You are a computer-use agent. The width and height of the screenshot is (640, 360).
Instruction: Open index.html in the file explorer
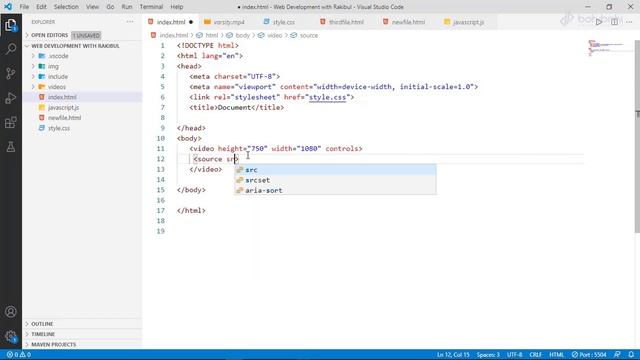pyautogui.click(x=83, y=97)
